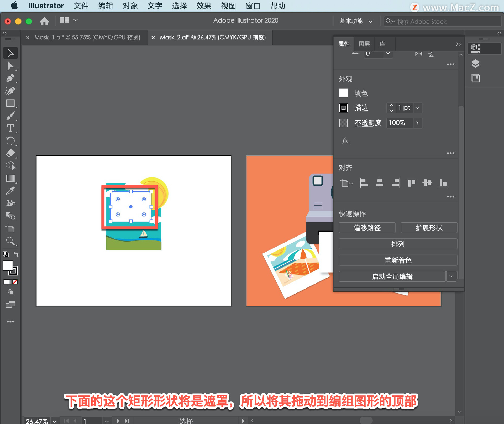Open the 文件 menu
The image size is (504, 424).
tap(81, 6)
